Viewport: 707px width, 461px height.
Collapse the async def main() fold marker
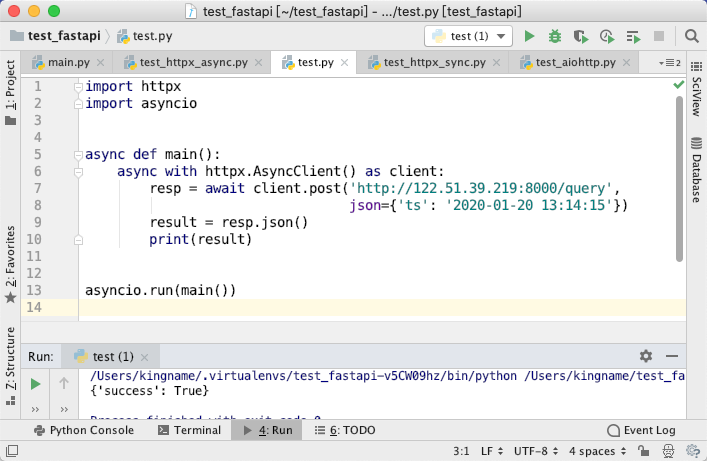tap(78, 155)
